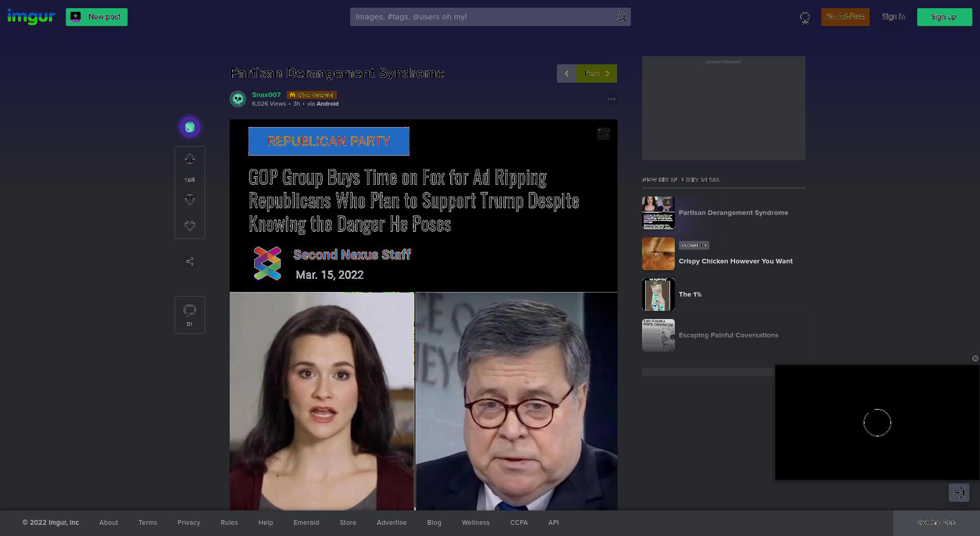Image resolution: width=980 pixels, height=536 pixels.
Task: Go to the Next post
Action: (x=597, y=74)
